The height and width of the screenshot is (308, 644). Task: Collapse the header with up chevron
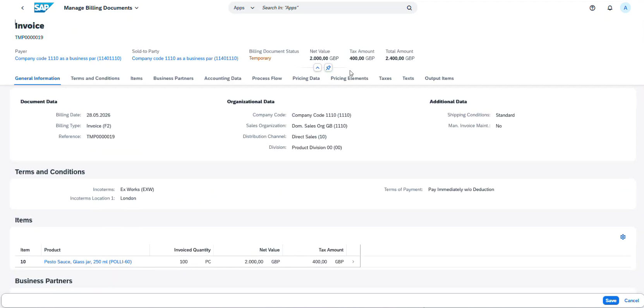pyautogui.click(x=318, y=68)
